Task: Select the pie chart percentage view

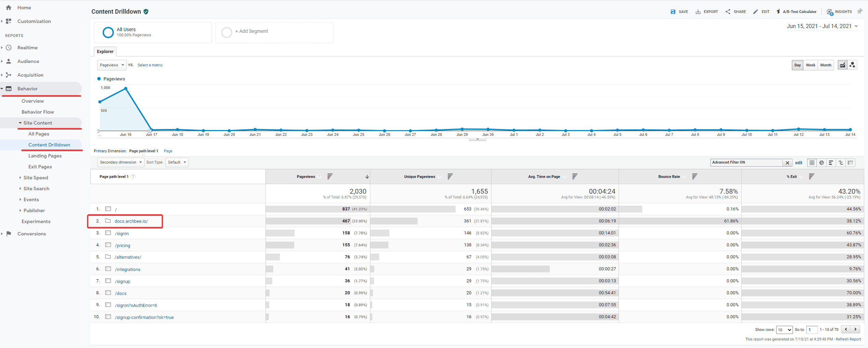Action: 821,163
